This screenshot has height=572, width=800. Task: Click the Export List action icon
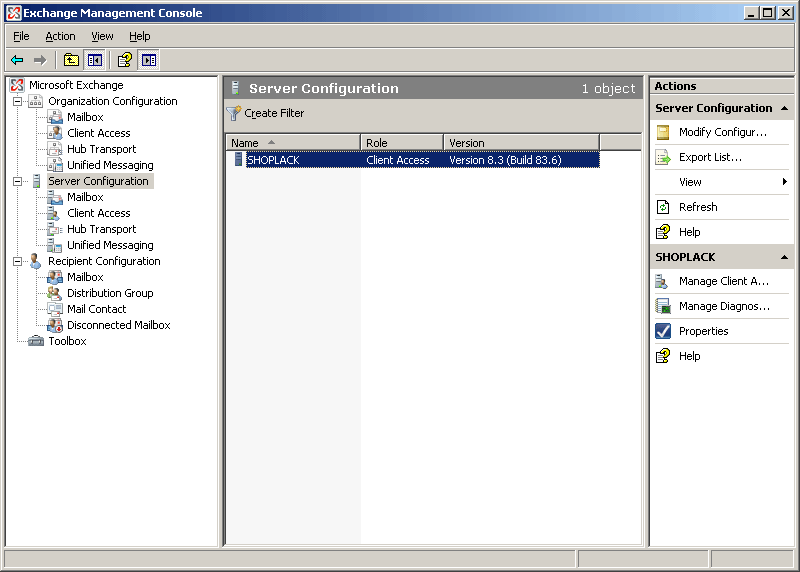(x=663, y=157)
